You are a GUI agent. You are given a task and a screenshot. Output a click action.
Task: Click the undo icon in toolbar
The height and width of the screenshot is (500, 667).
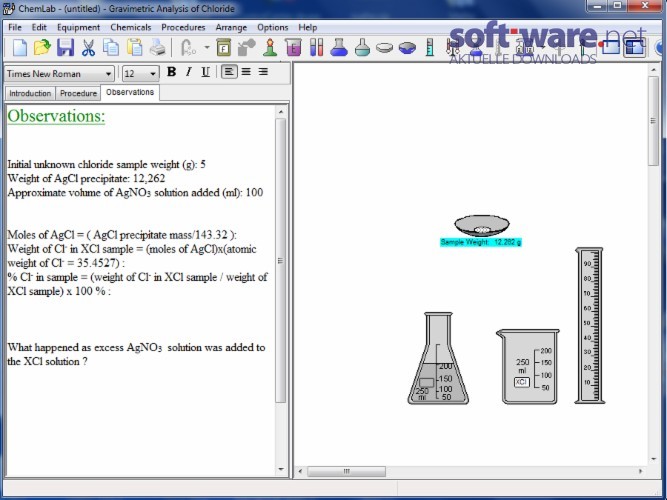(187, 47)
